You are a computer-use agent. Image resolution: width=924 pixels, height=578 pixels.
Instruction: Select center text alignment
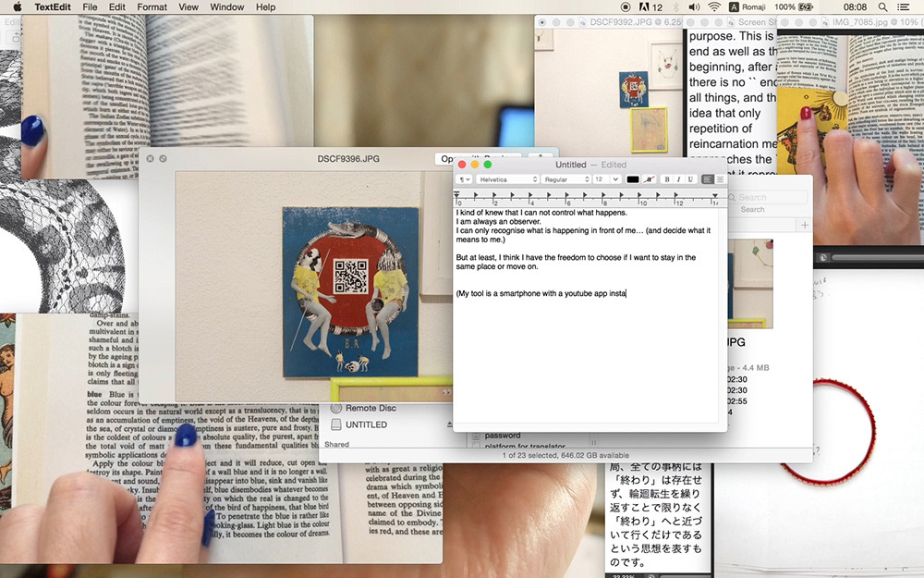pyautogui.click(x=720, y=179)
